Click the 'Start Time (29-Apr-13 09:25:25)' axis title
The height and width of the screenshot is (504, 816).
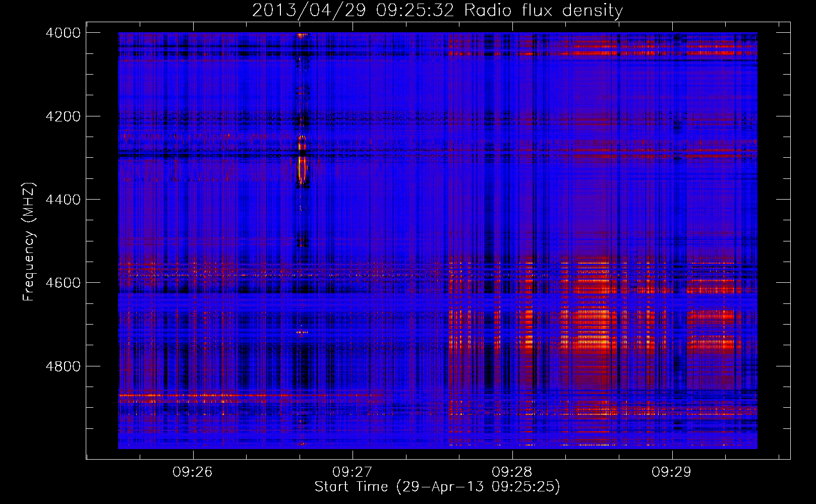[437, 487]
